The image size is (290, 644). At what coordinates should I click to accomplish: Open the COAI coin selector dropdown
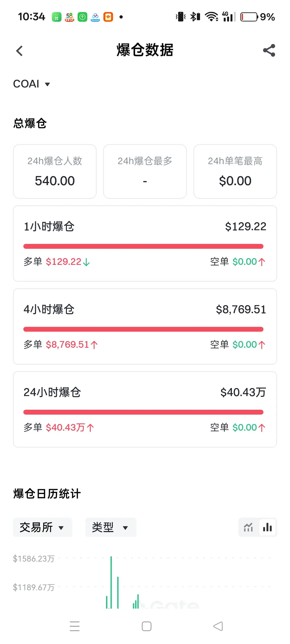(32, 84)
